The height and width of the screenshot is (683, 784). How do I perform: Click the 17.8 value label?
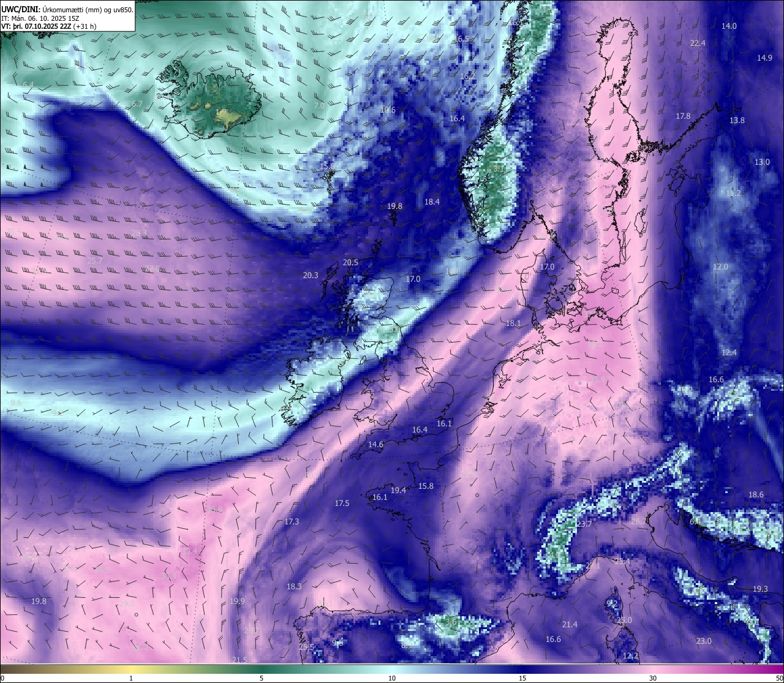[x=683, y=116]
